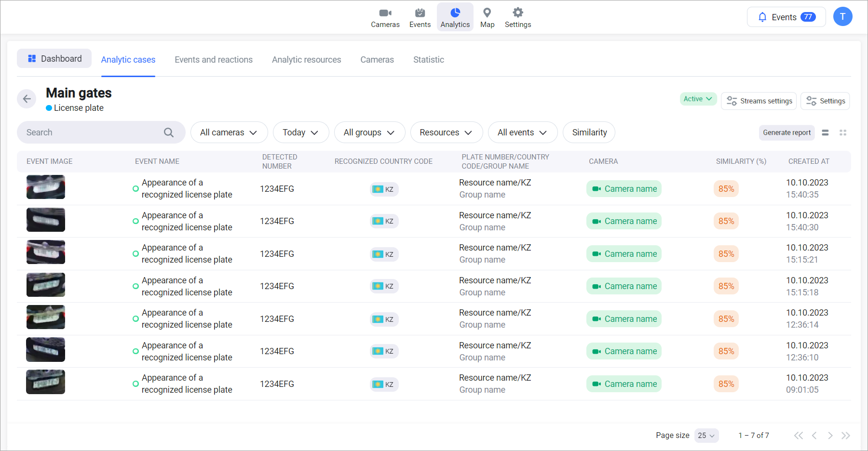Switch to grid view layout

point(843,133)
